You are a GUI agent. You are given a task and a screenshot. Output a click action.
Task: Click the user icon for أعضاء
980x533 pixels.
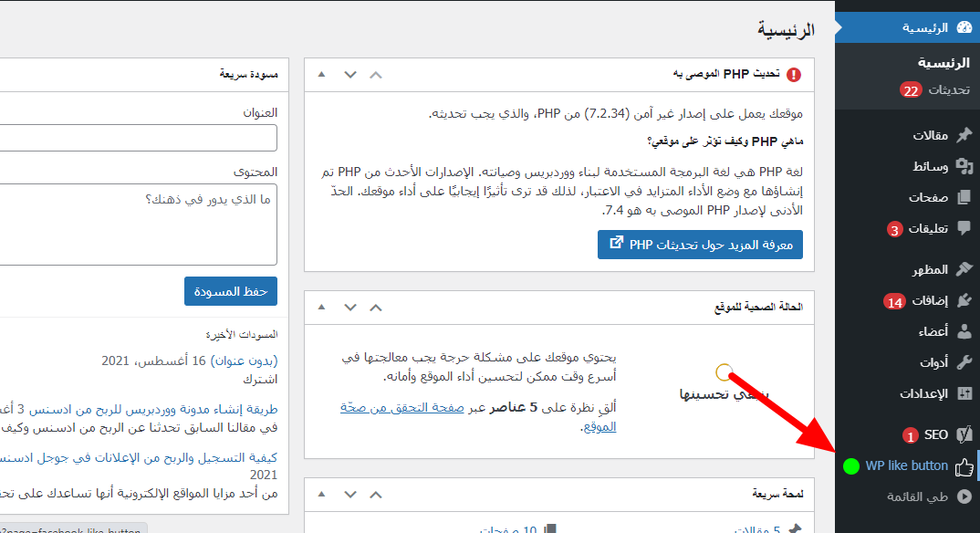964,331
